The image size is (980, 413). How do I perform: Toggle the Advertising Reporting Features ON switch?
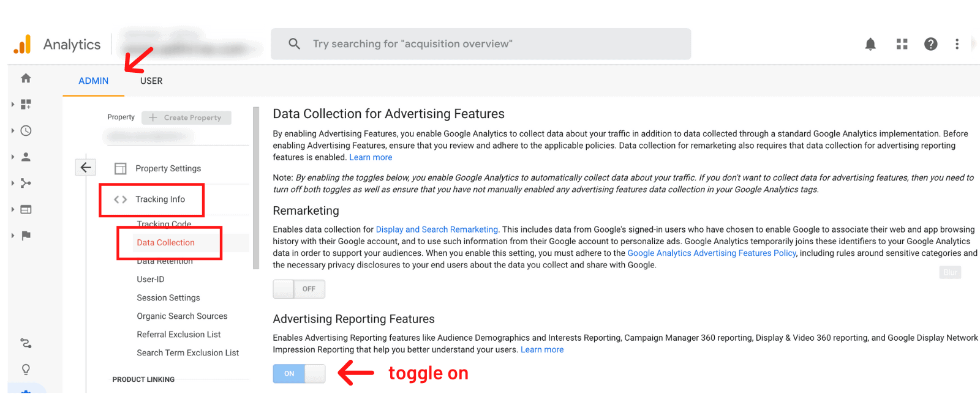point(299,373)
